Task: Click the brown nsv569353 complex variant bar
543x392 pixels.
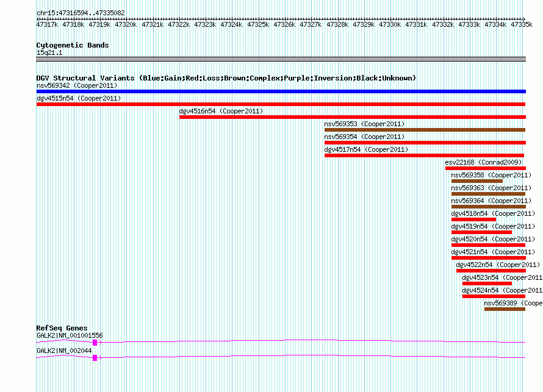Action: 425,130
